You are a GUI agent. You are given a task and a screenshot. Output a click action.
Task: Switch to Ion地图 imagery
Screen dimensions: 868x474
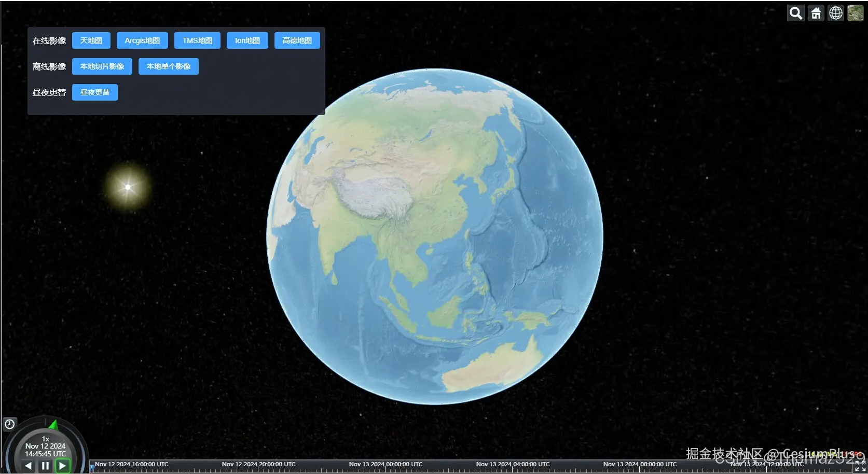[247, 40]
